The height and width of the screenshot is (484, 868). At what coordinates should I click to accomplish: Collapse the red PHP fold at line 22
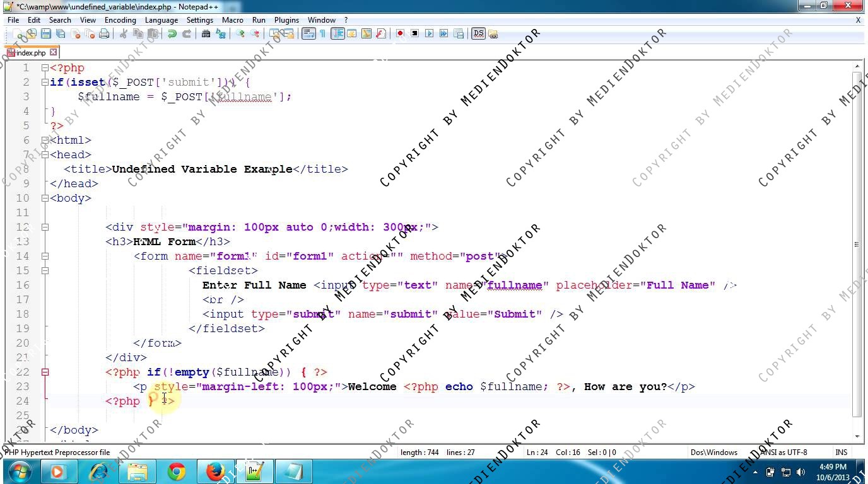click(45, 372)
